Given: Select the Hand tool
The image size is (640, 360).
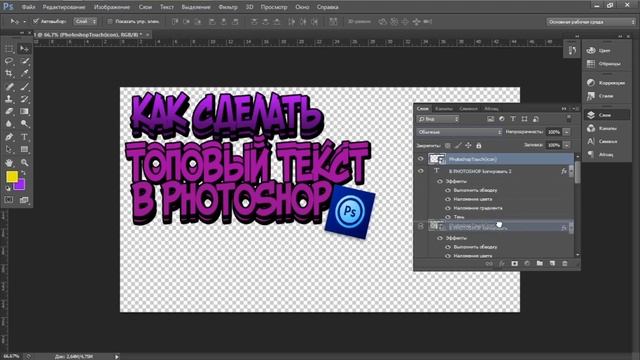Looking at the screenshot, I should (9, 162).
